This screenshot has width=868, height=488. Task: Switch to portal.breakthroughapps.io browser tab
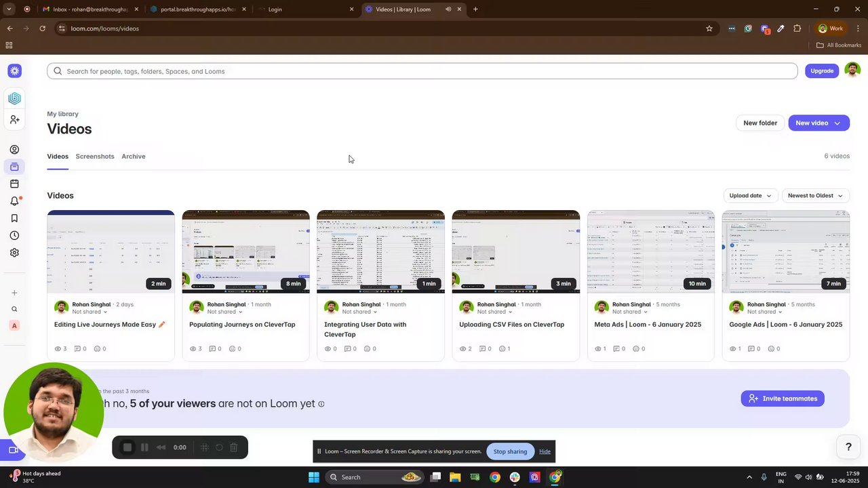click(197, 9)
